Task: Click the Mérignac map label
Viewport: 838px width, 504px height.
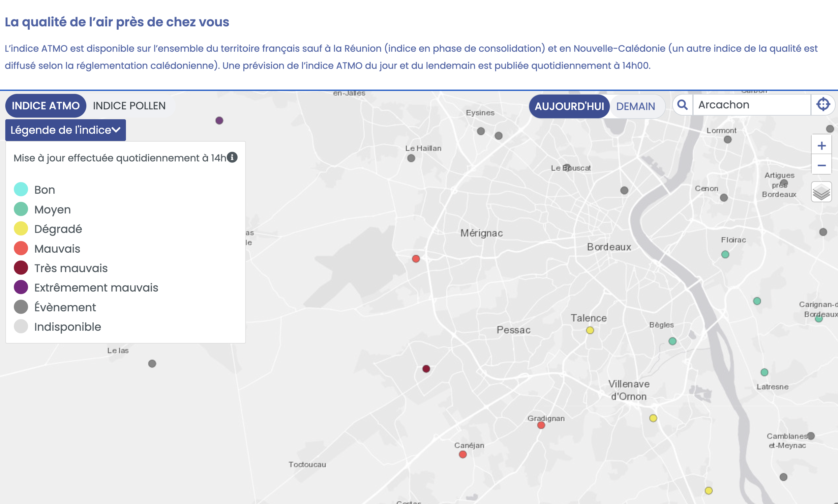Action: (x=482, y=233)
